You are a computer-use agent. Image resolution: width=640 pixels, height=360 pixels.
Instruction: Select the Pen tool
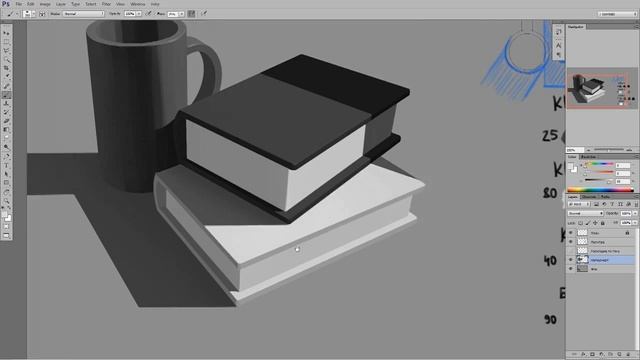pos(6,156)
